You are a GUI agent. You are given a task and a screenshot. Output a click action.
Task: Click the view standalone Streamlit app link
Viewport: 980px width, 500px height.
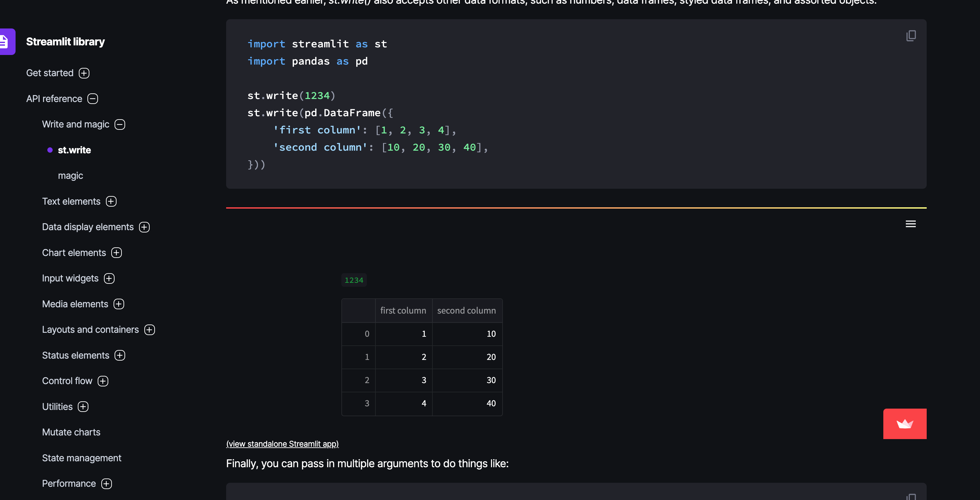(282, 444)
